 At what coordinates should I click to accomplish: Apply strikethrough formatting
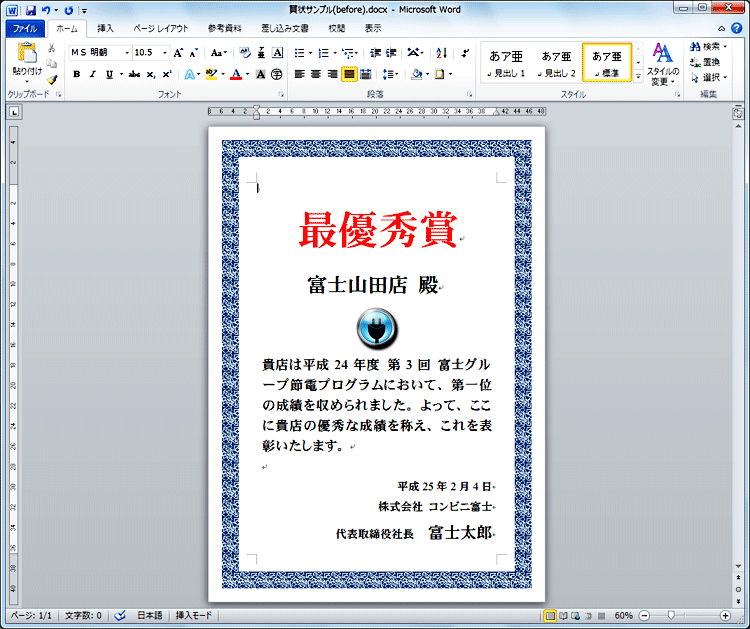pyautogui.click(x=134, y=74)
